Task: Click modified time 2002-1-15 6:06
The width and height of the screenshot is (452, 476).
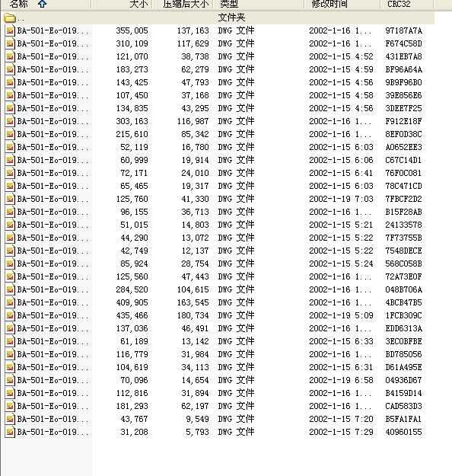Action: (x=341, y=160)
